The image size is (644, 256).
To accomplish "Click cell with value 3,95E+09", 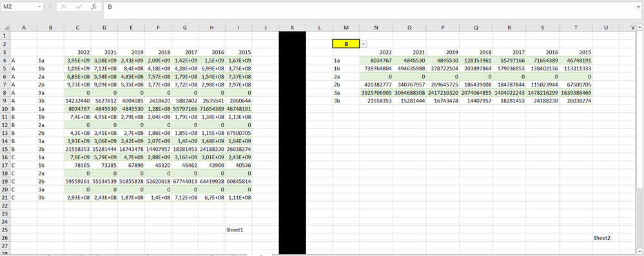I will [x=77, y=61].
